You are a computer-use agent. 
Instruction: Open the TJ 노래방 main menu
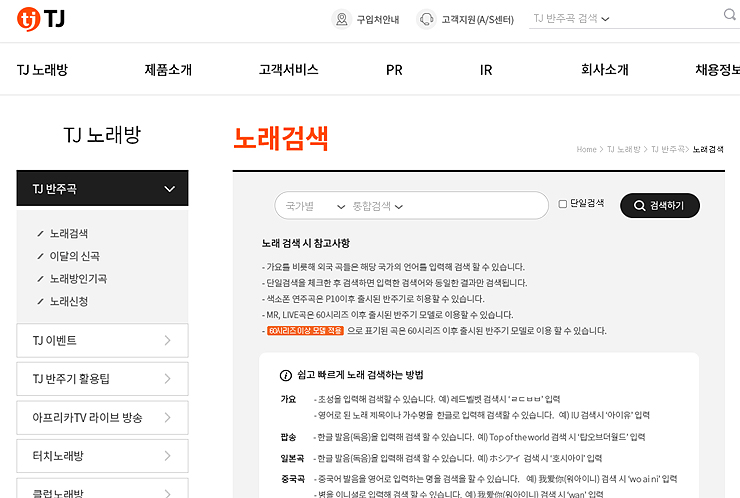coord(42,70)
